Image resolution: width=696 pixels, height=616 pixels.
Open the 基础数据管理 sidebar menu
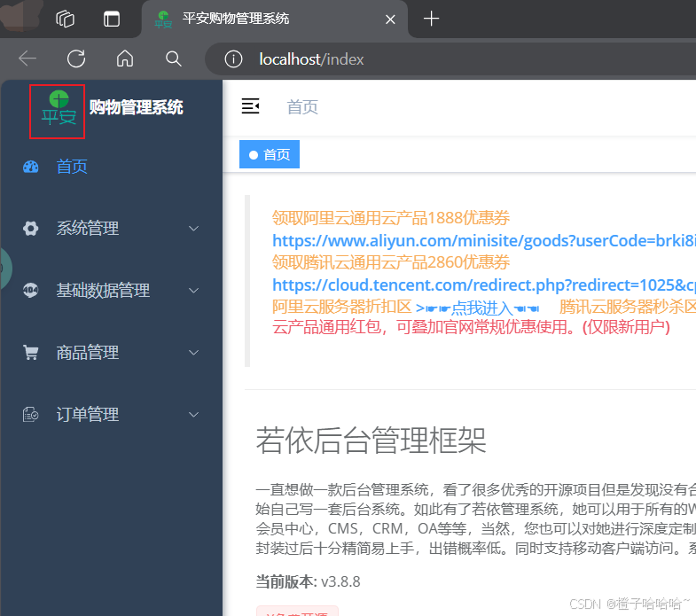pos(111,291)
